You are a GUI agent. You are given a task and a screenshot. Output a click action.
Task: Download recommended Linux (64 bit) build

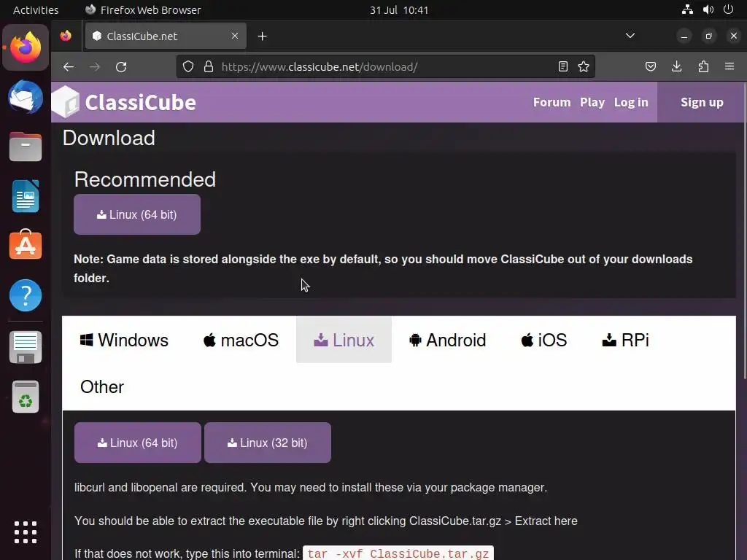pos(137,214)
